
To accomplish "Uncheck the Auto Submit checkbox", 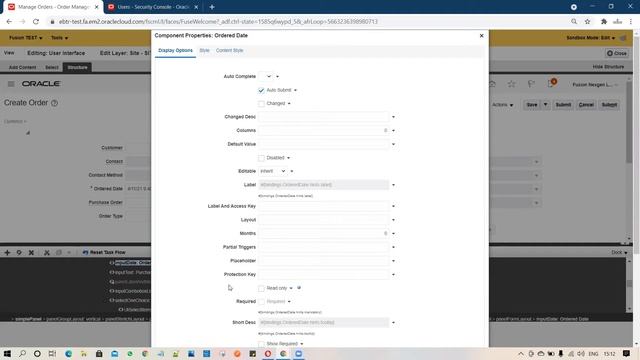I will [x=261, y=90].
